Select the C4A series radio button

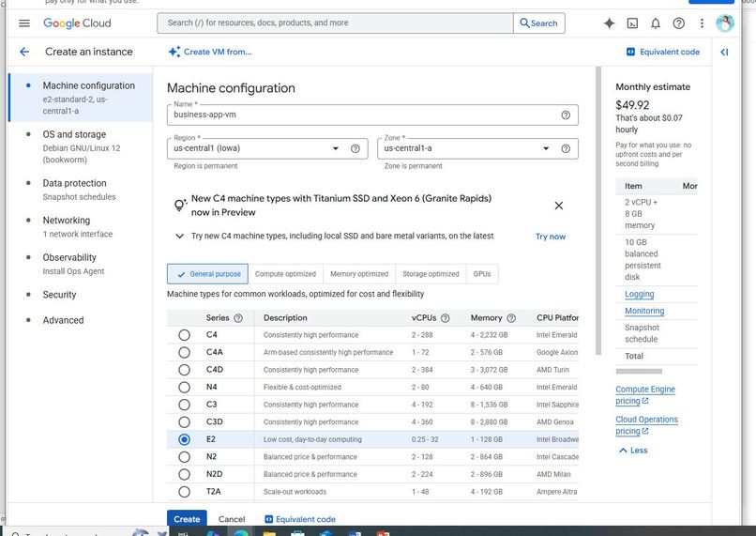click(184, 352)
